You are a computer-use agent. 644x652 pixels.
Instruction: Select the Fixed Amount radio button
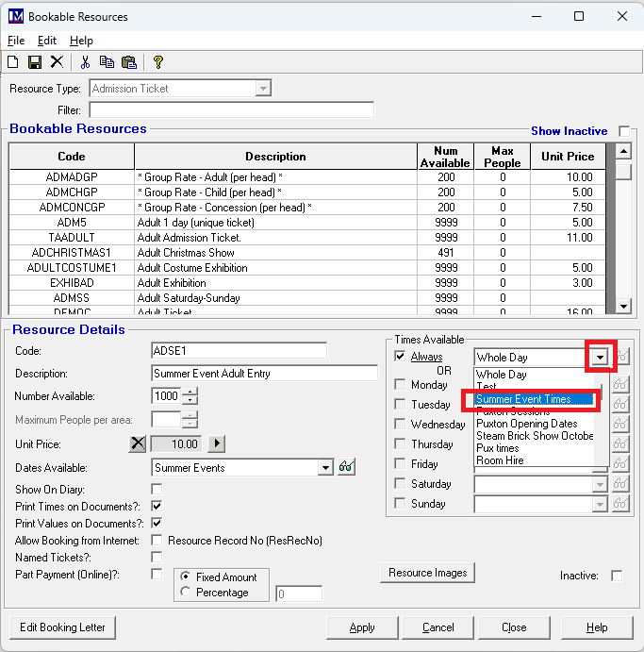pos(185,577)
